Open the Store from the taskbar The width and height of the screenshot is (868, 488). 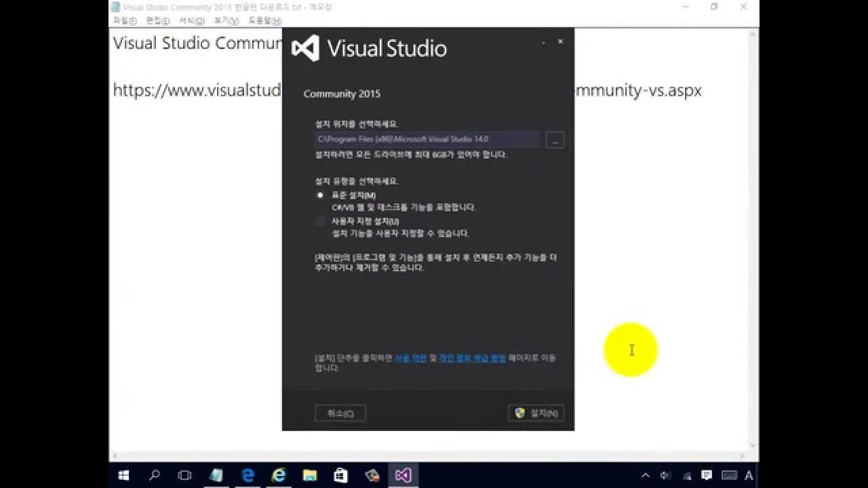pos(341,475)
